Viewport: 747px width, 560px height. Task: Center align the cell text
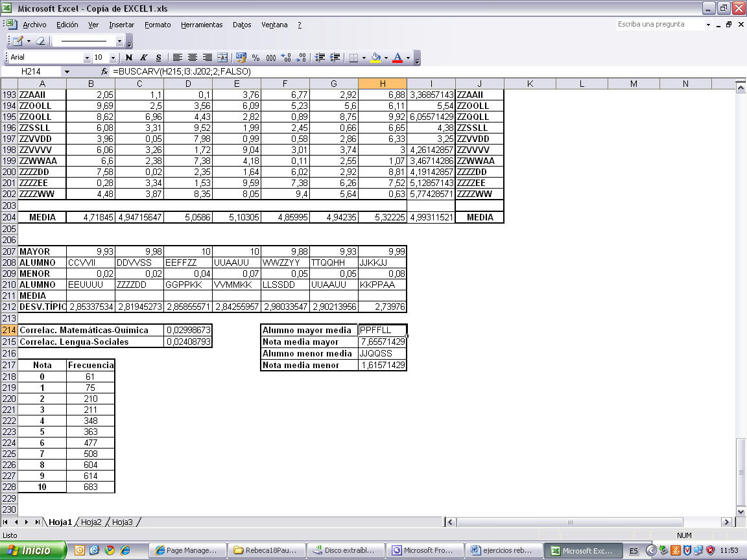pyautogui.click(x=192, y=58)
